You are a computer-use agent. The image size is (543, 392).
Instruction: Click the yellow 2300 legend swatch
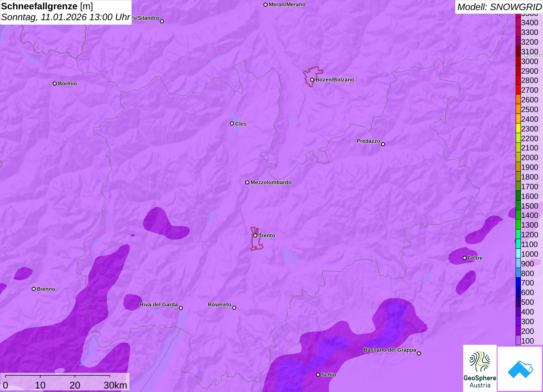tap(518, 128)
